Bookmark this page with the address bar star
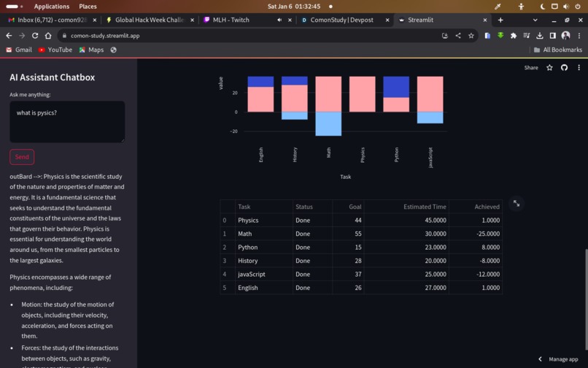Viewport: 588px width, 368px height. (x=471, y=36)
